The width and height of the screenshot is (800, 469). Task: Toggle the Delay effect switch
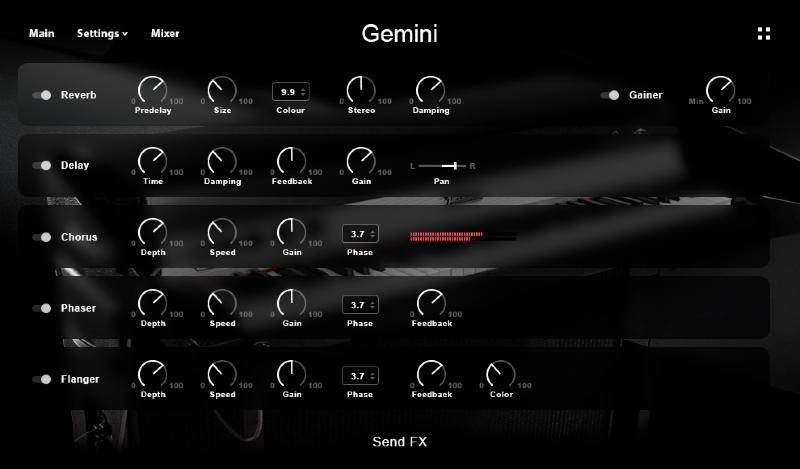click(42, 165)
